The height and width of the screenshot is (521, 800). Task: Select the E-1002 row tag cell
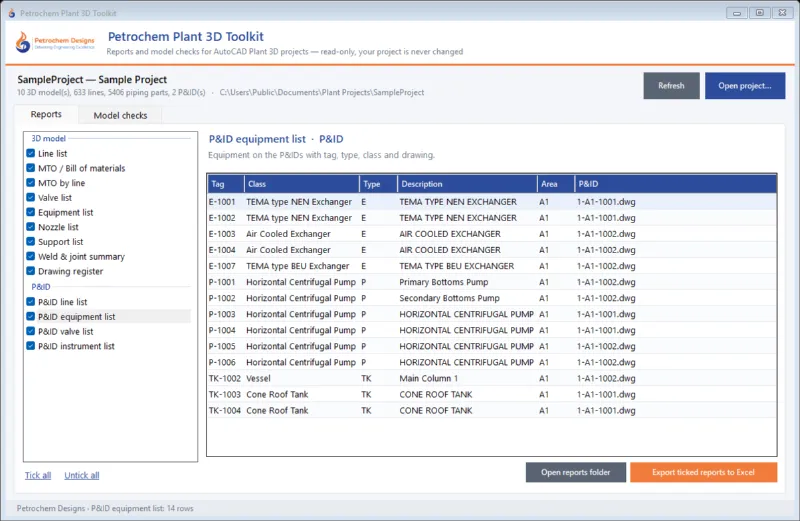click(x=222, y=218)
